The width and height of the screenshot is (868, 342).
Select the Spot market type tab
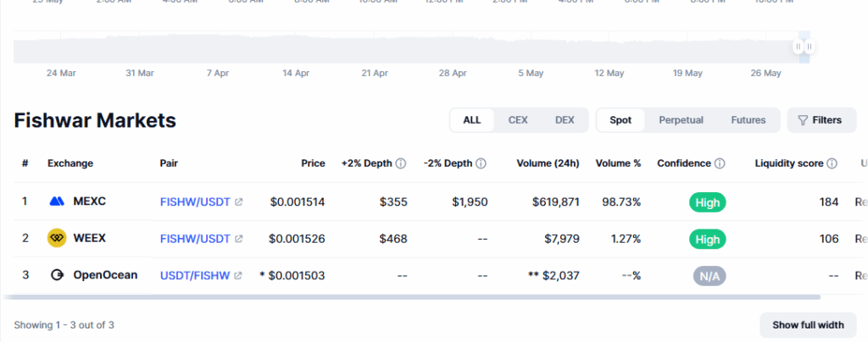[x=620, y=120]
